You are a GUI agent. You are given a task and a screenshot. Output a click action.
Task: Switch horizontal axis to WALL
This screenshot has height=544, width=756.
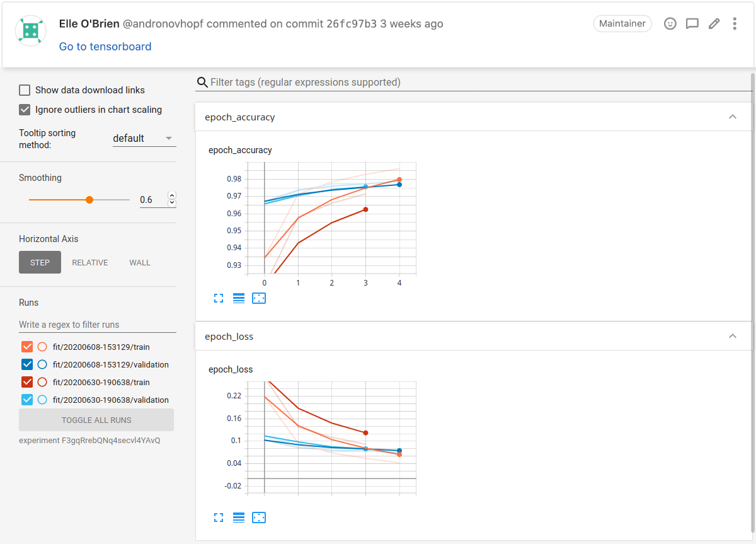tap(140, 262)
